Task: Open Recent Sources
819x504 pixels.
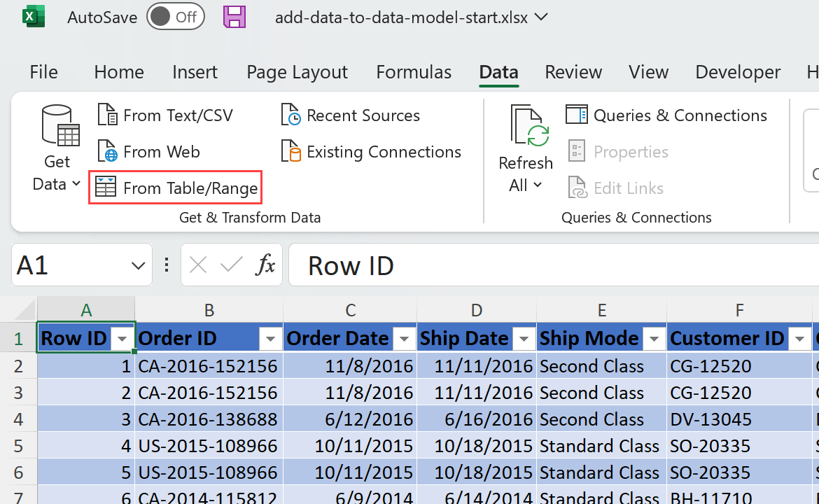Action: point(351,115)
